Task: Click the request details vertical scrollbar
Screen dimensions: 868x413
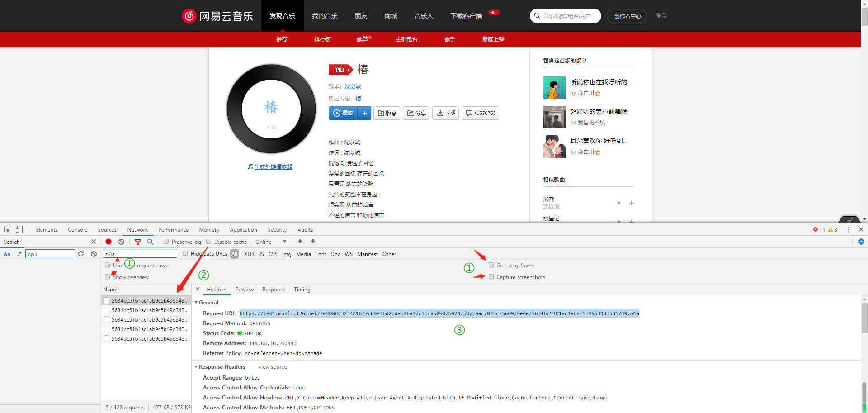Action: [x=864, y=317]
